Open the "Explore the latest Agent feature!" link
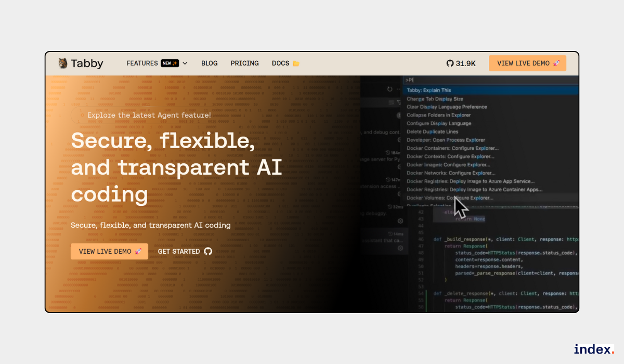 click(149, 115)
